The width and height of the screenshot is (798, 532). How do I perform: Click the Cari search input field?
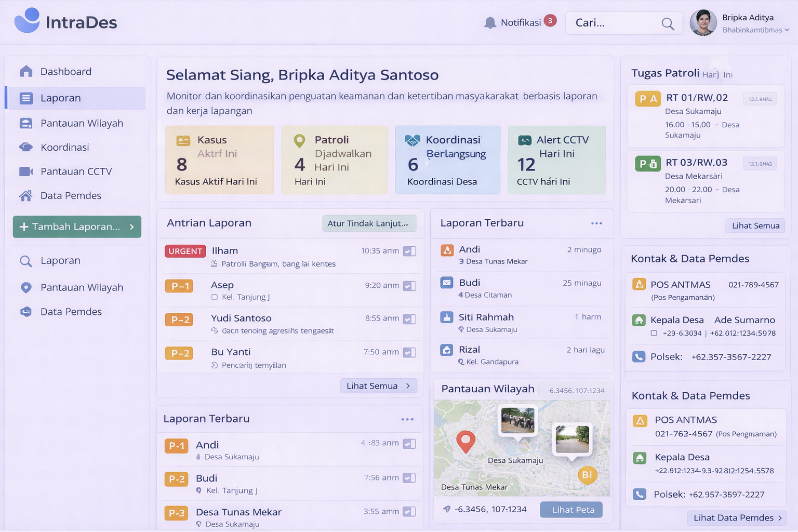[x=613, y=23]
